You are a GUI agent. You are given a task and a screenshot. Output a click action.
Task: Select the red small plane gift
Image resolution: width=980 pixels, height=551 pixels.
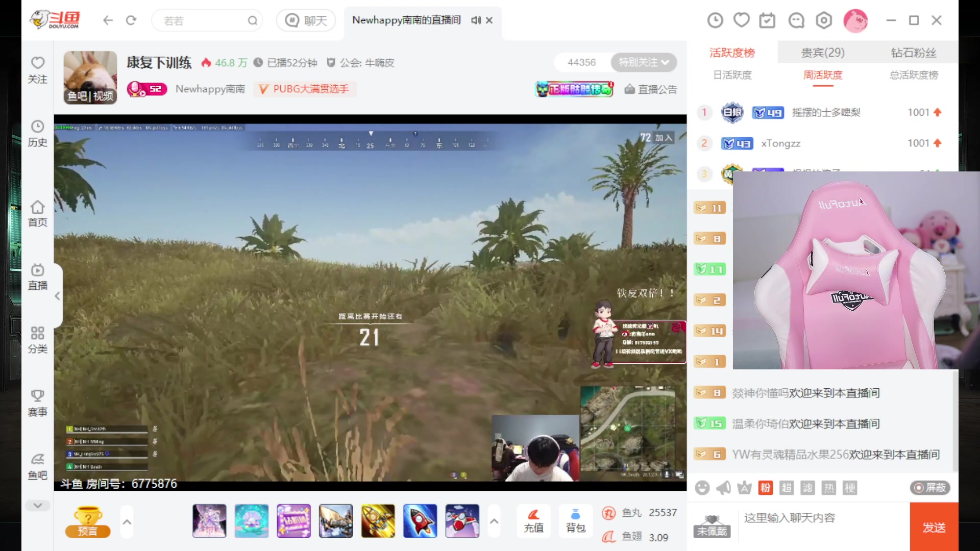tap(462, 521)
